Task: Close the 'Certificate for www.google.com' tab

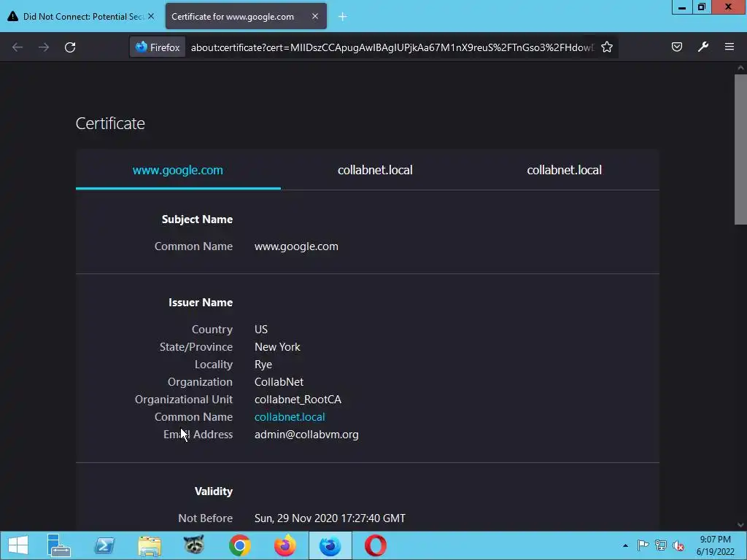Action: [315, 16]
